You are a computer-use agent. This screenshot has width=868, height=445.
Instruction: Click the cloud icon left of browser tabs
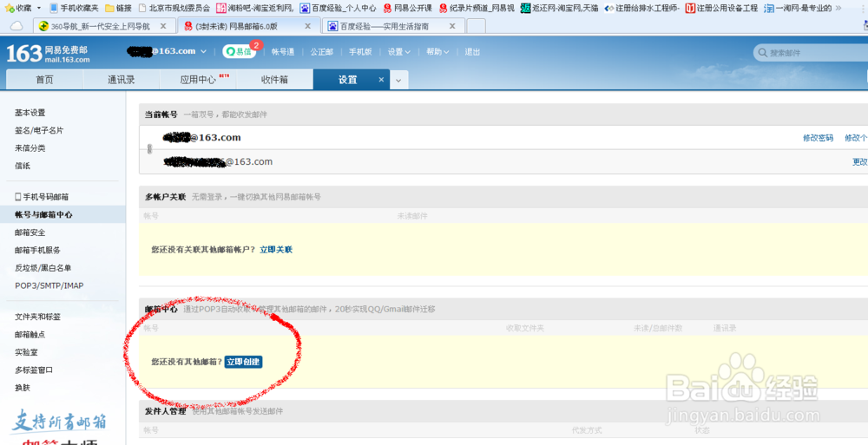click(x=16, y=26)
